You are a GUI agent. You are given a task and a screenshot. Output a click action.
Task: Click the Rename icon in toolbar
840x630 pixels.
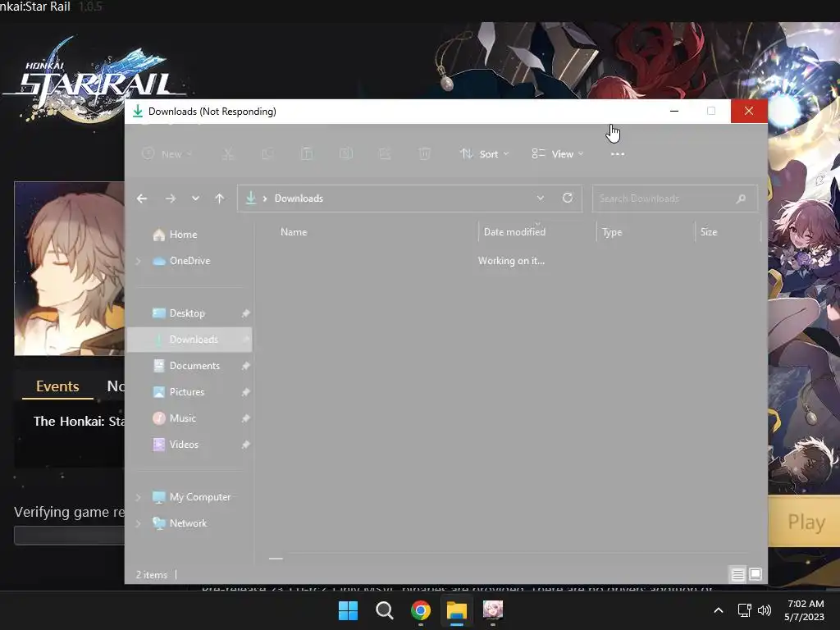click(346, 154)
